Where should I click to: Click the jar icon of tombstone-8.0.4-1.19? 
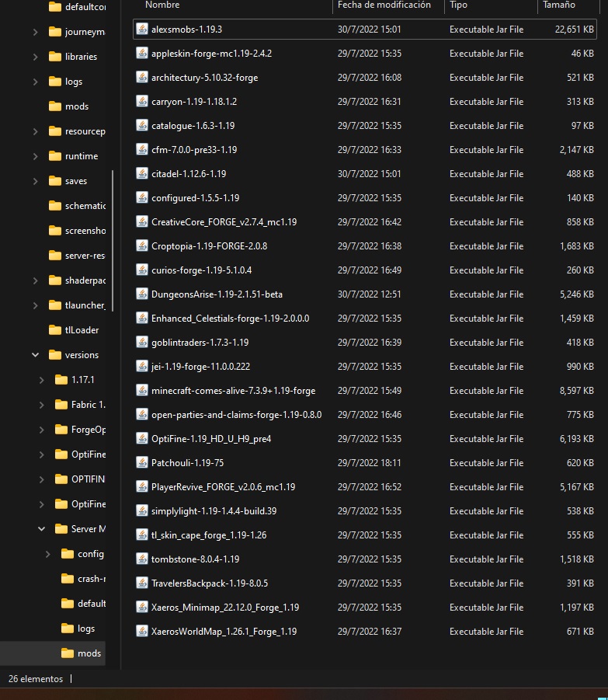pyautogui.click(x=142, y=559)
